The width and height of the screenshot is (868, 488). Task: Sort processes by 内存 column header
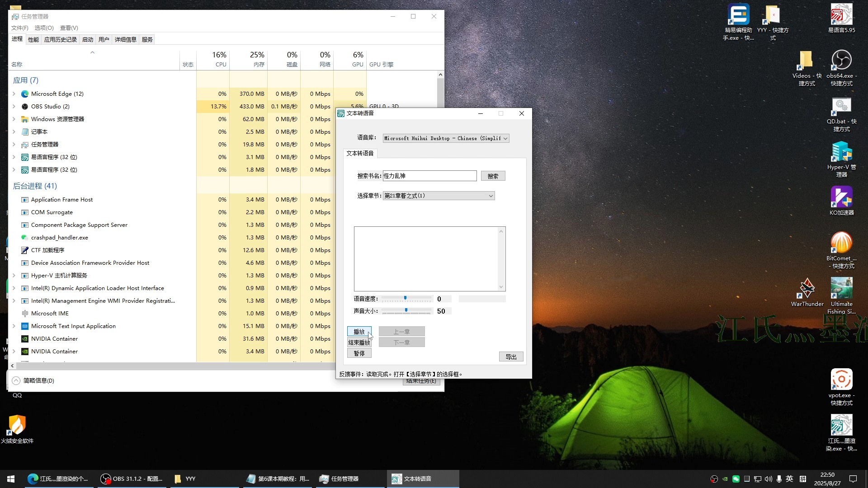[248, 59]
